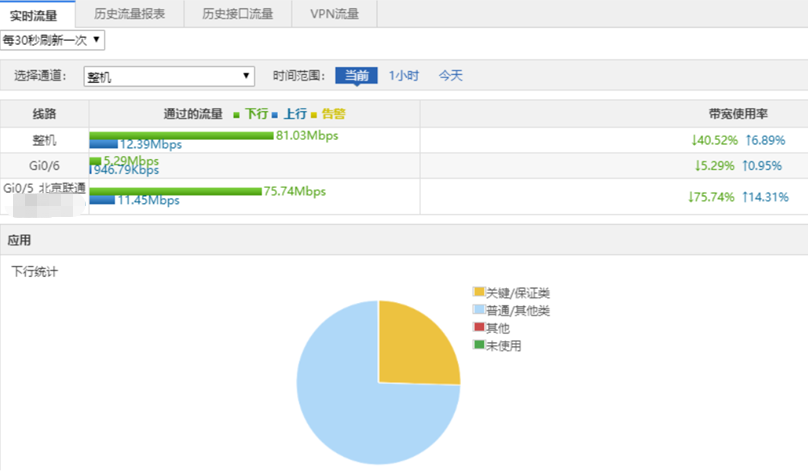Viewport: 808px width, 472px height.
Task: Open the 每30秒刷新一次 refresh interval dropdown
Action: [x=52, y=40]
